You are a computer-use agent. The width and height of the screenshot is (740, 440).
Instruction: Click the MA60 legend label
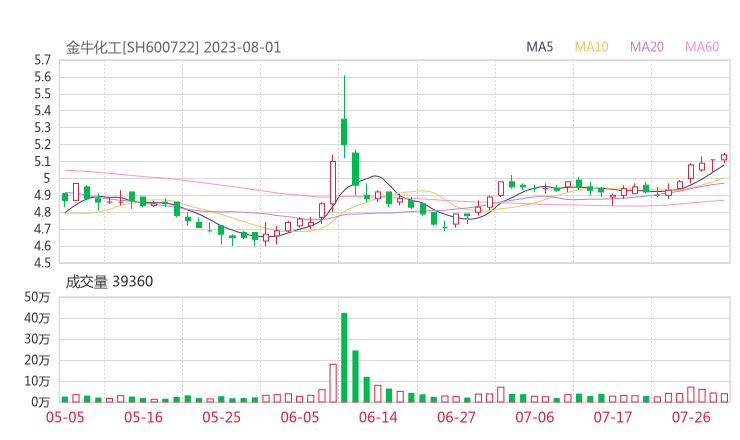[702, 47]
